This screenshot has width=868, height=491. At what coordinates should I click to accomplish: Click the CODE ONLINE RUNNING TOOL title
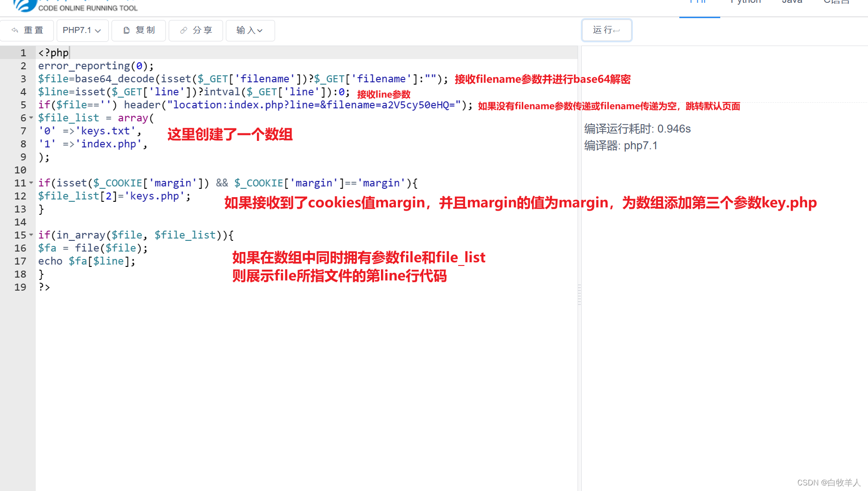point(88,8)
